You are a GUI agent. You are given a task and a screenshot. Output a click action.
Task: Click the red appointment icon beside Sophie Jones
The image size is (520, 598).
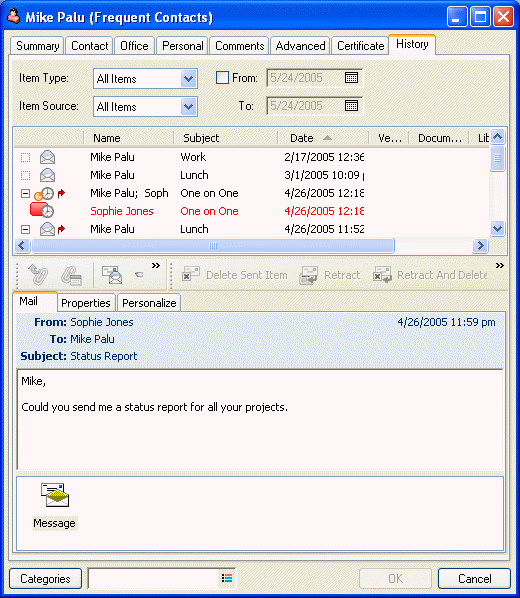pyautogui.click(x=42, y=211)
